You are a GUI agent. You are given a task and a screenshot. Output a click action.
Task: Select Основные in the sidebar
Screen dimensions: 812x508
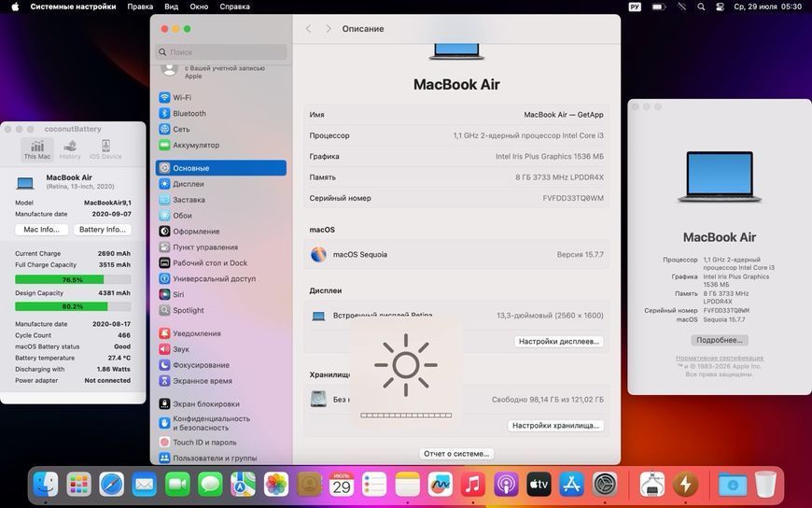click(x=220, y=168)
